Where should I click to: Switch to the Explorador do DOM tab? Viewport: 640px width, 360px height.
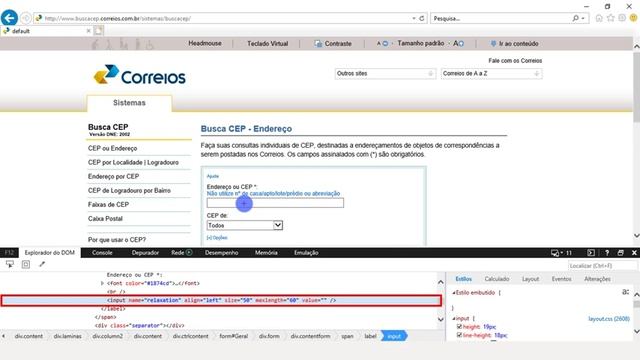click(50, 253)
